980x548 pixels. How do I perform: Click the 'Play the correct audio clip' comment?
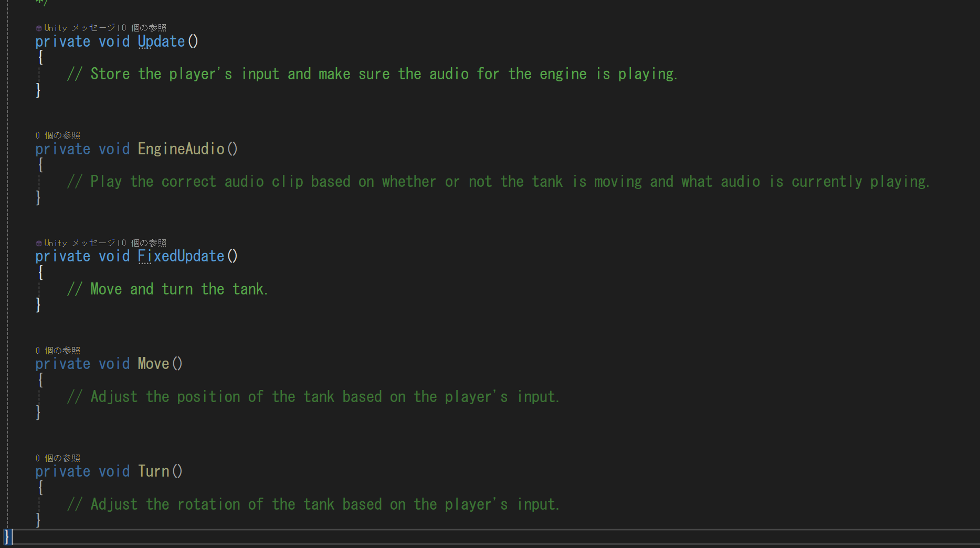pos(498,182)
